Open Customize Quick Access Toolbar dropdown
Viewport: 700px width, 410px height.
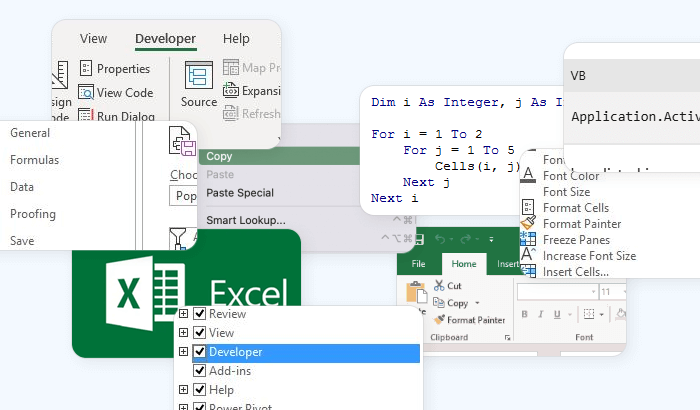coord(491,239)
